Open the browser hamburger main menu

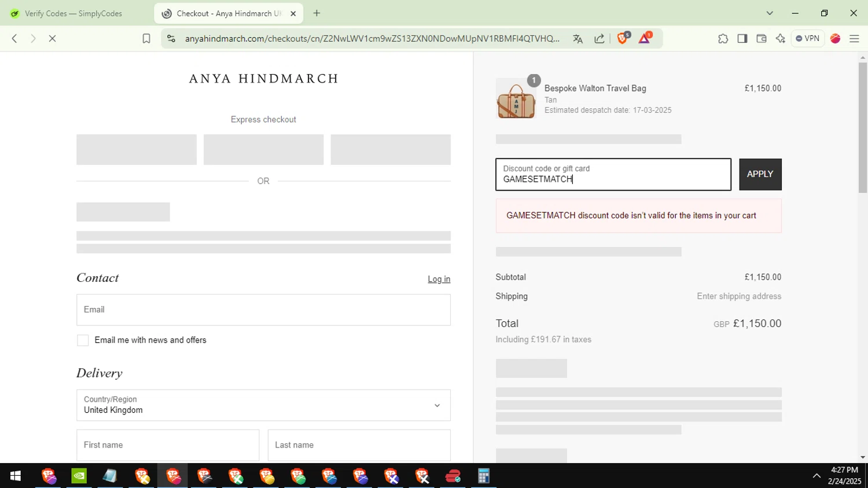pos(854,39)
